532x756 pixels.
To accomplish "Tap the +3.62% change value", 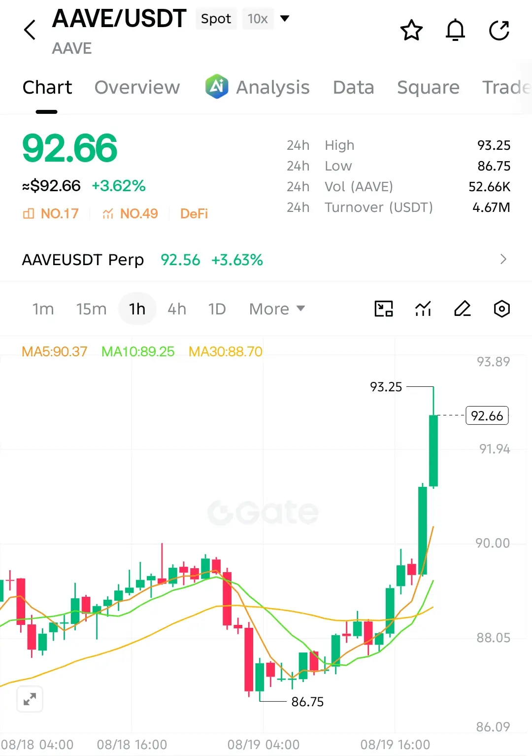I will point(119,186).
